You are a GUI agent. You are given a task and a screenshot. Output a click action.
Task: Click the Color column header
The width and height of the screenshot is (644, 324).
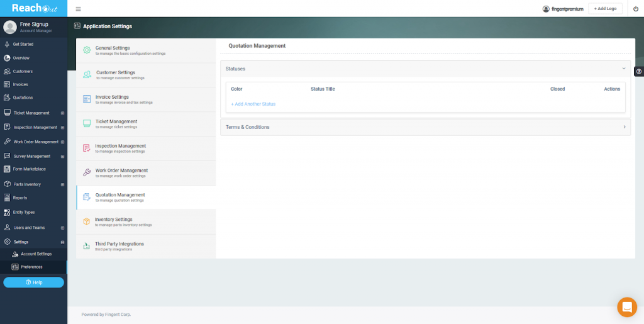pyautogui.click(x=236, y=89)
